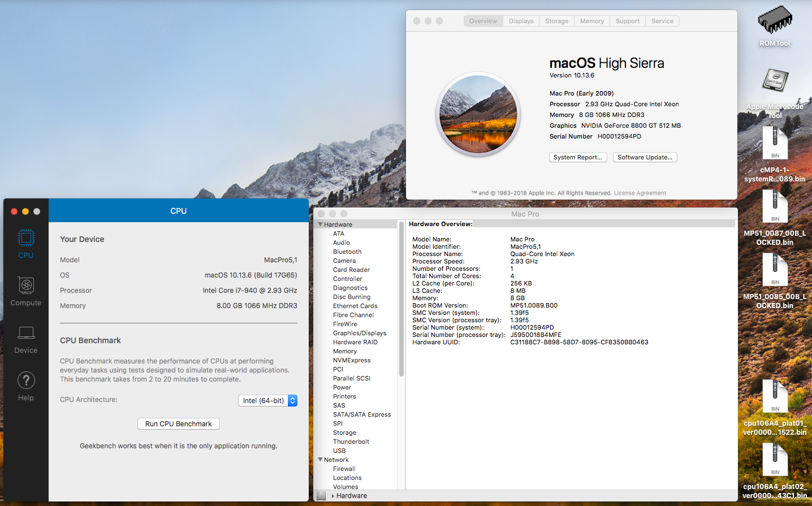Select Storage in the System Report sidebar
The width and height of the screenshot is (812, 506).
click(x=344, y=433)
